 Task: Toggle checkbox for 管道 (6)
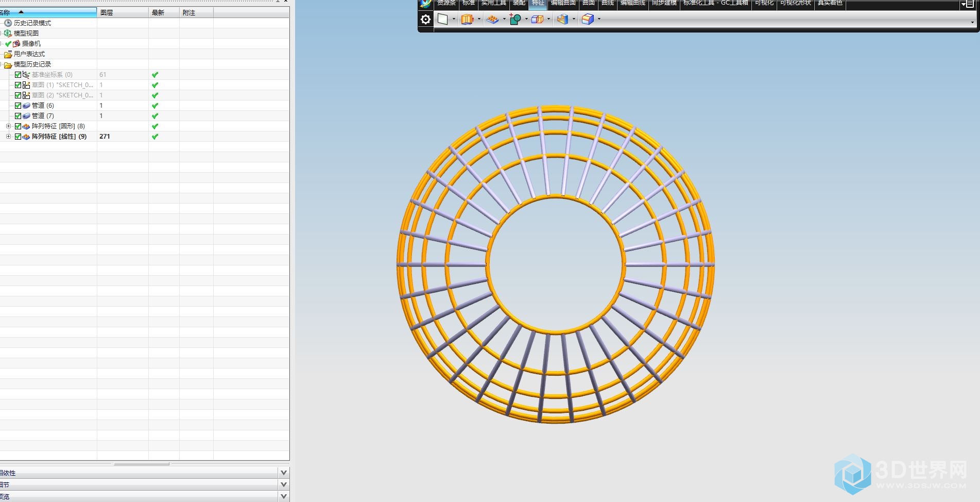pyautogui.click(x=18, y=106)
